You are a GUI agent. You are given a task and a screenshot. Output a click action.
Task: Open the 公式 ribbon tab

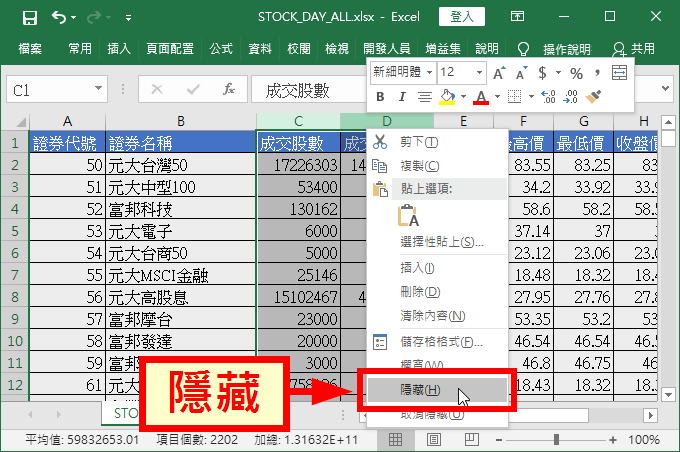tap(221, 49)
